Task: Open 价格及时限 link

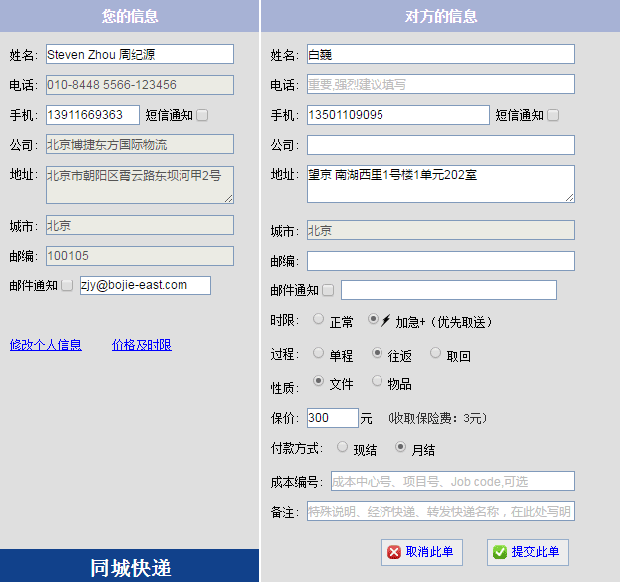Action: pos(142,345)
